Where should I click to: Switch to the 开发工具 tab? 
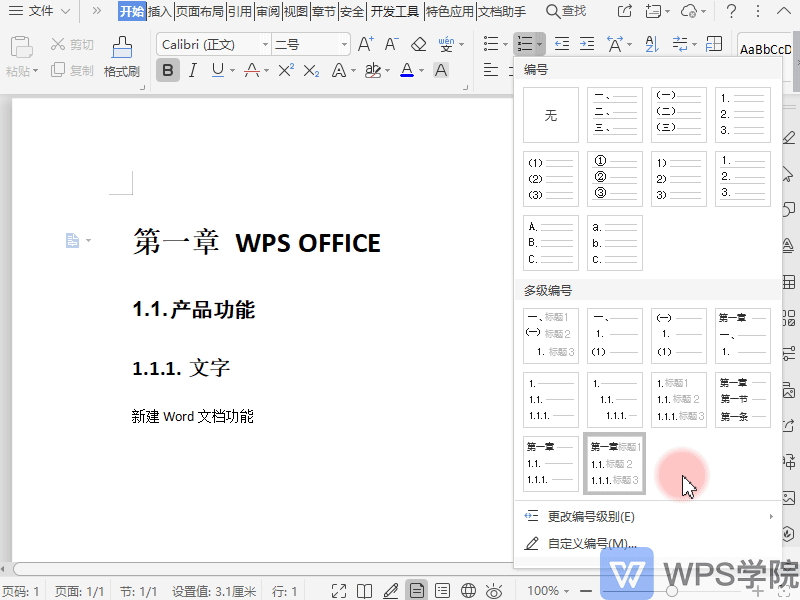[x=395, y=11]
